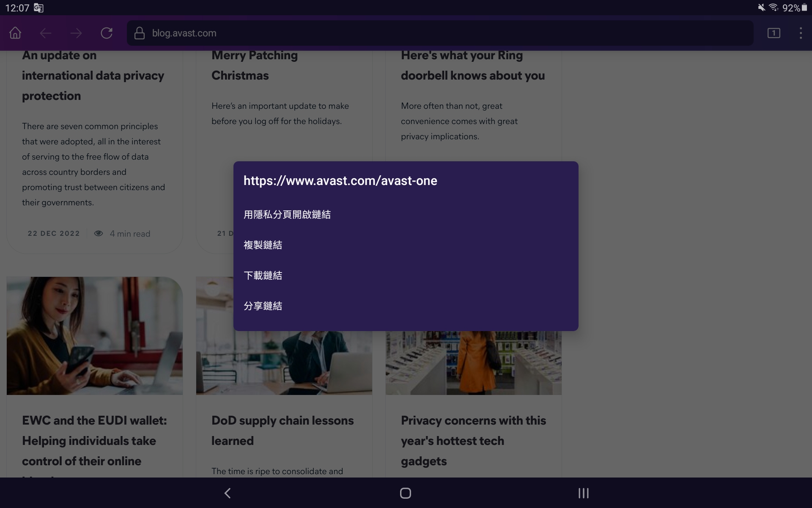This screenshot has height=508, width=812.
Task: Open 'DoD supply chain lessons learned' article
Action: pos(283,431)
